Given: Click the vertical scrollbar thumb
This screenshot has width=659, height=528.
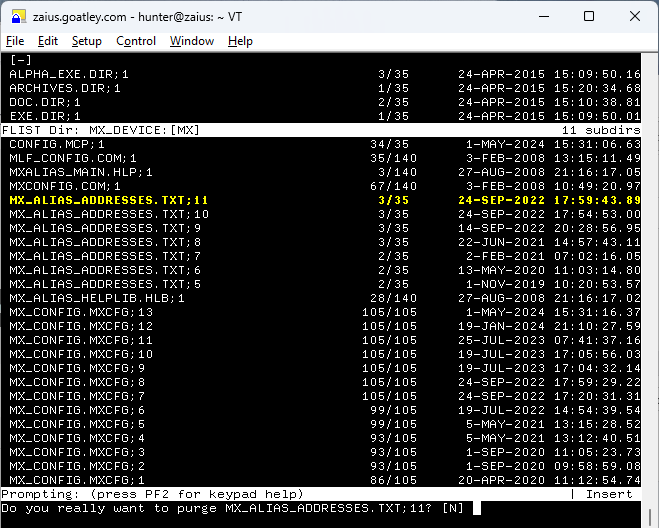Looking at the screenshot, I should tap(650, 518).
